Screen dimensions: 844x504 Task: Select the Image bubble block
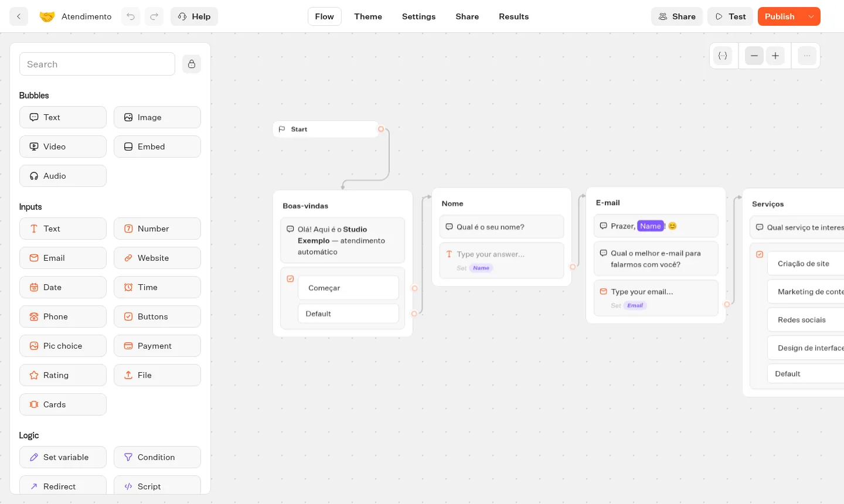157,117
